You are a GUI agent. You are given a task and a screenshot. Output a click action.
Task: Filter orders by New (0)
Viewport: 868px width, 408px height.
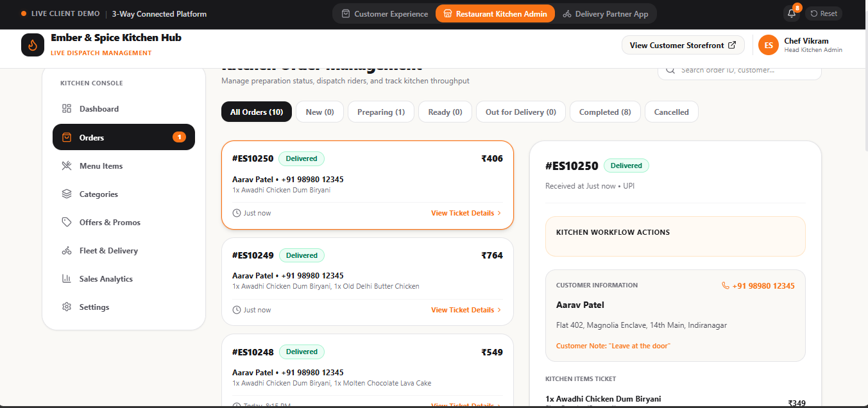[319, 112]
